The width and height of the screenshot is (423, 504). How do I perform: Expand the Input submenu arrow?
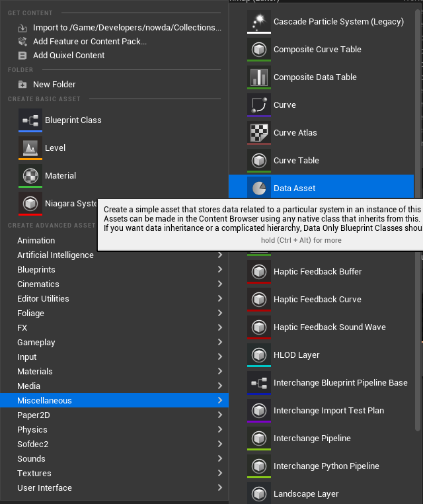pos(220,357)
